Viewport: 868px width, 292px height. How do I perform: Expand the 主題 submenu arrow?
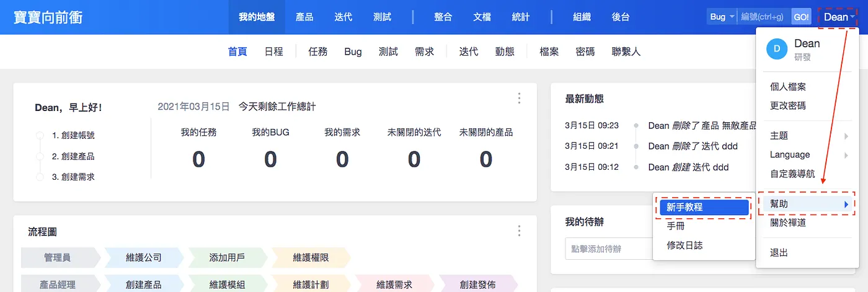[846, 136]
